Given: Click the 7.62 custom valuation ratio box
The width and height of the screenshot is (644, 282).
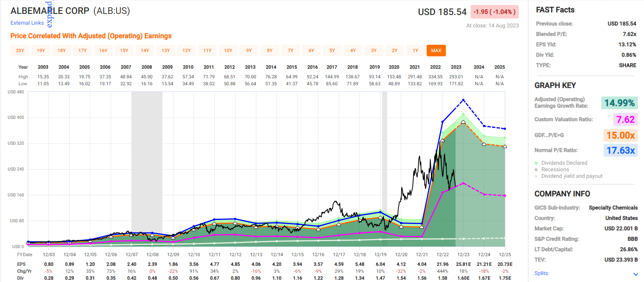Looking at the screenshot, I should point(625,120).
